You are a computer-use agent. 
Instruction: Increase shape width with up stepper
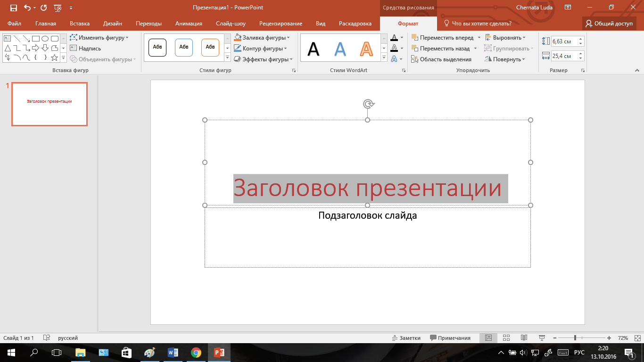click(x=581, y=54)
